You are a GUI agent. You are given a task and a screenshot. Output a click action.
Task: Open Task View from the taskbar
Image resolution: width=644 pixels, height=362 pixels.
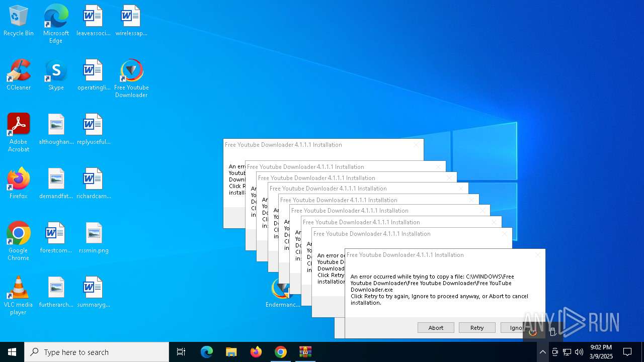click(x=181, y=352)
